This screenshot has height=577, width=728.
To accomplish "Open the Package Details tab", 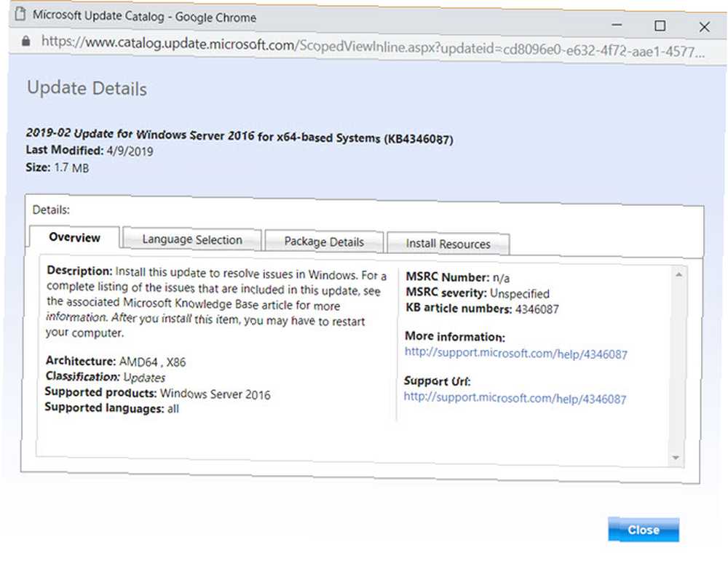I will [324, 242].
